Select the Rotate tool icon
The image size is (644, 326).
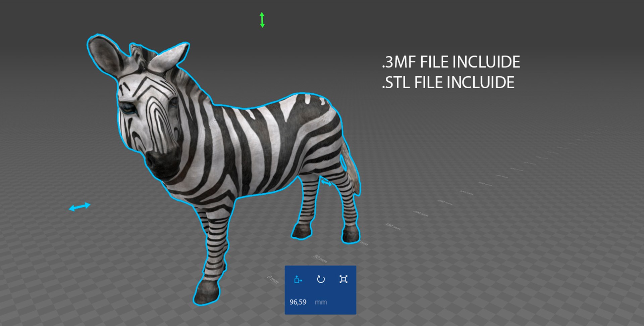[321, 279]
